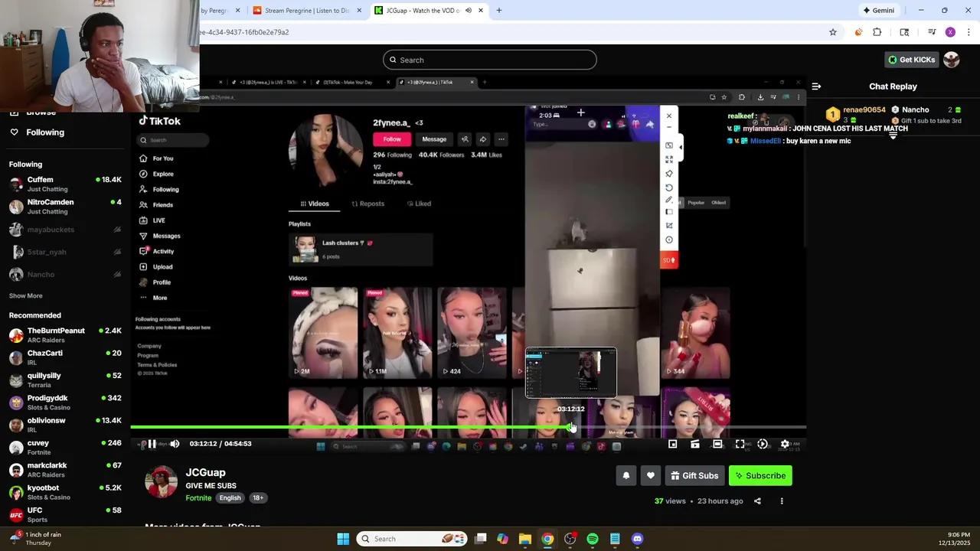The image size is (980, 551).
Task: Open the Kick user avatar menu
Action: (952, 60)
